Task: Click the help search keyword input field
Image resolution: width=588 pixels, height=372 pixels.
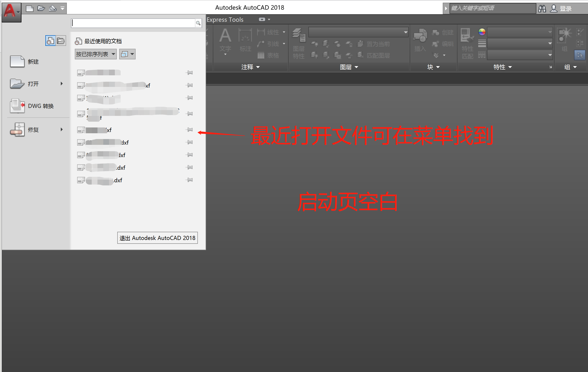Action: pos(492,8)
